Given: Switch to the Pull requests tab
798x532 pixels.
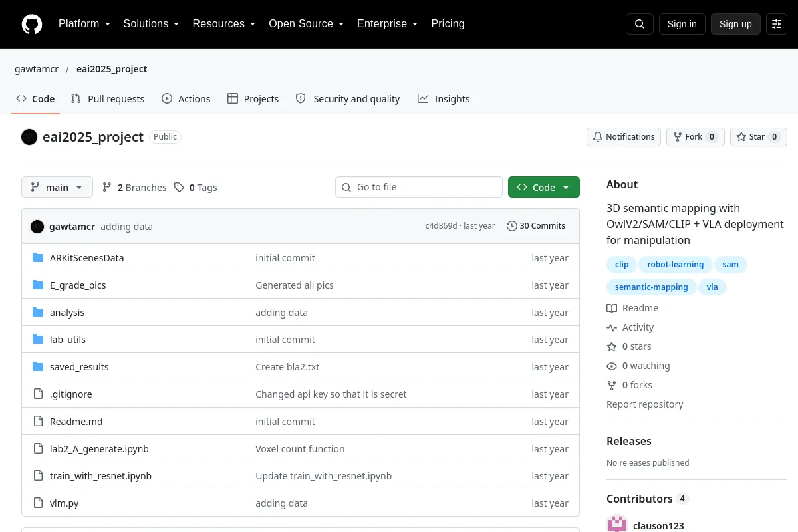Looking at the screenshot, I should coord(108,99).
